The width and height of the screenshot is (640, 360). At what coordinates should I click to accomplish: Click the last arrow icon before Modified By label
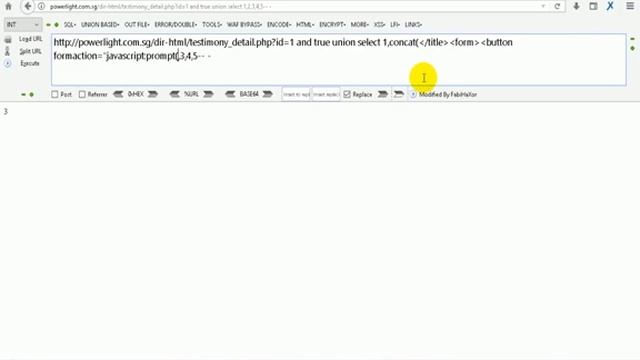398,94
